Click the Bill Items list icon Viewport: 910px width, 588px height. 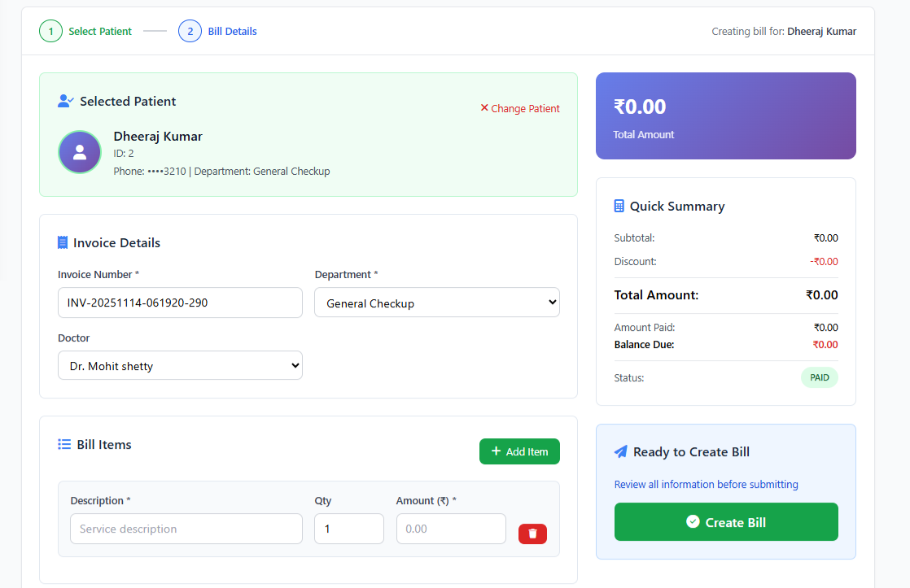click(x=64, y=445)
